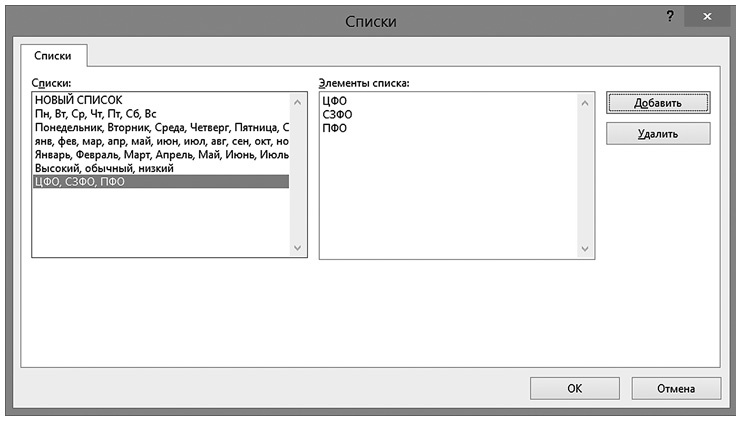
Task: Switch to the Списки tab
Action: [52, 57]
